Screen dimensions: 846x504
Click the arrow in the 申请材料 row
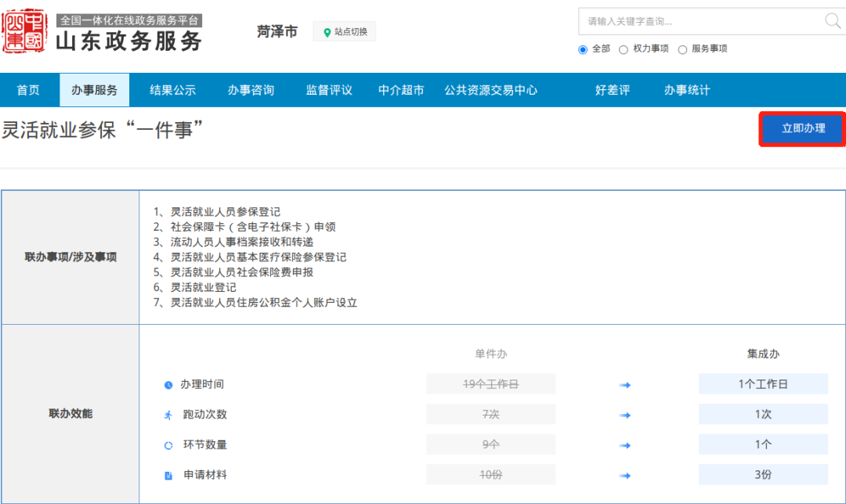click(x=625, y=475)
